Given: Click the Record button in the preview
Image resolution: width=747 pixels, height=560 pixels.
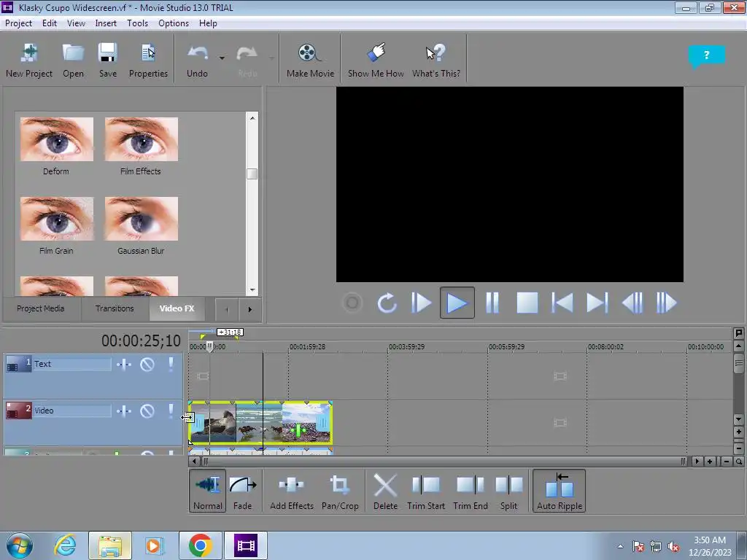Looking at the screenshot, I should [x=352, y=303].
